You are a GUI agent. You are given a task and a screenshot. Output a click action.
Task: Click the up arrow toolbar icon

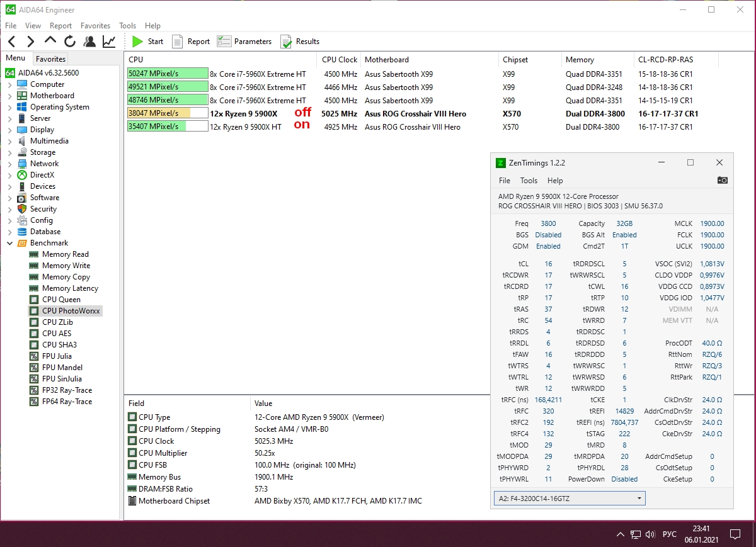click(50, 42)
